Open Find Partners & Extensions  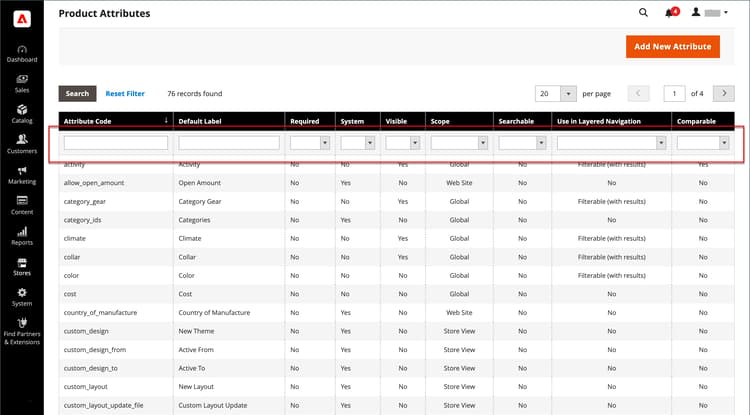[x=22, y=332]
